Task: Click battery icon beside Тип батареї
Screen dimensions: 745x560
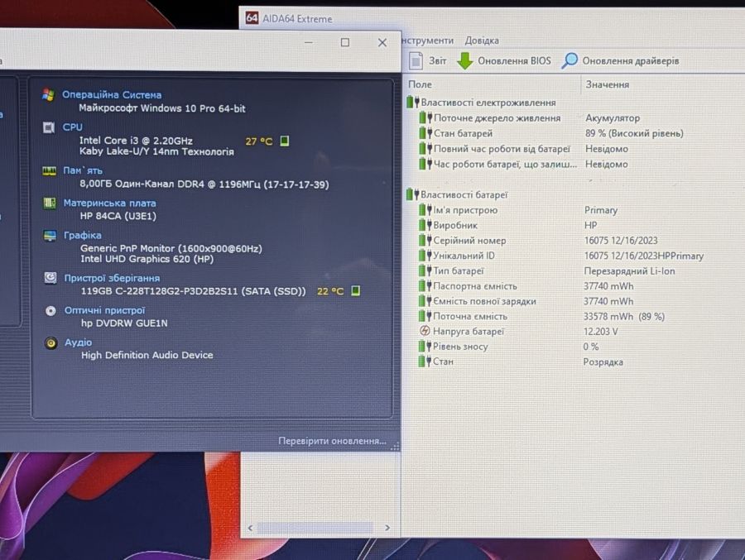Action: click(425, 270)
